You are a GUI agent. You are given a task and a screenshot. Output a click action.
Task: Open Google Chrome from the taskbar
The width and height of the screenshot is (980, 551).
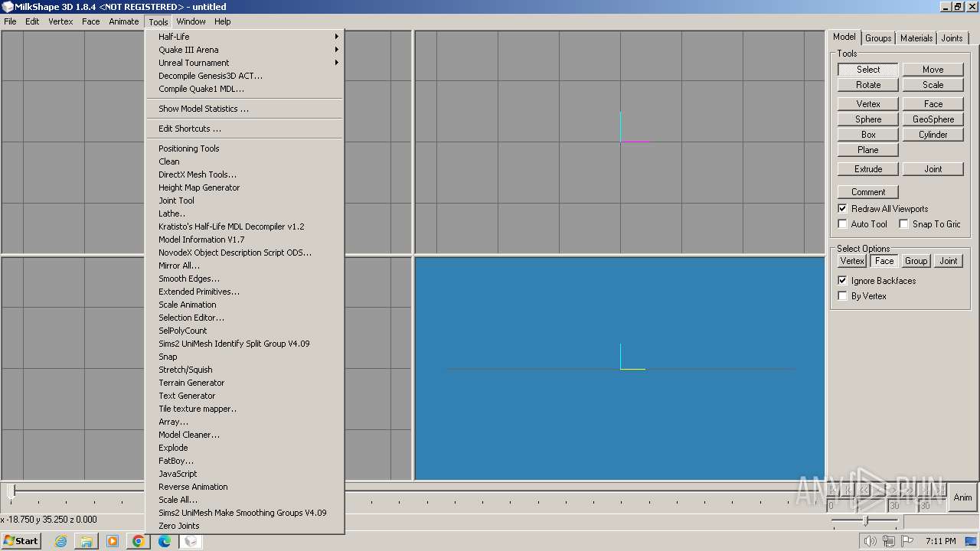139,541
